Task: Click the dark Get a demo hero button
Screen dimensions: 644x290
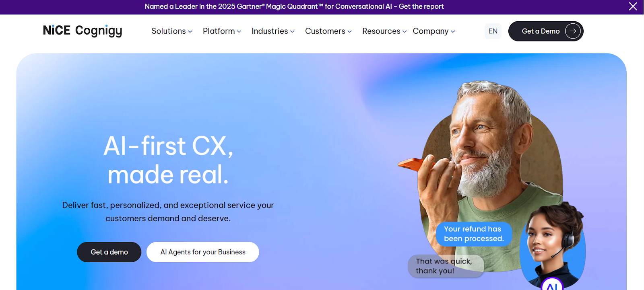Action: point(109,252)
